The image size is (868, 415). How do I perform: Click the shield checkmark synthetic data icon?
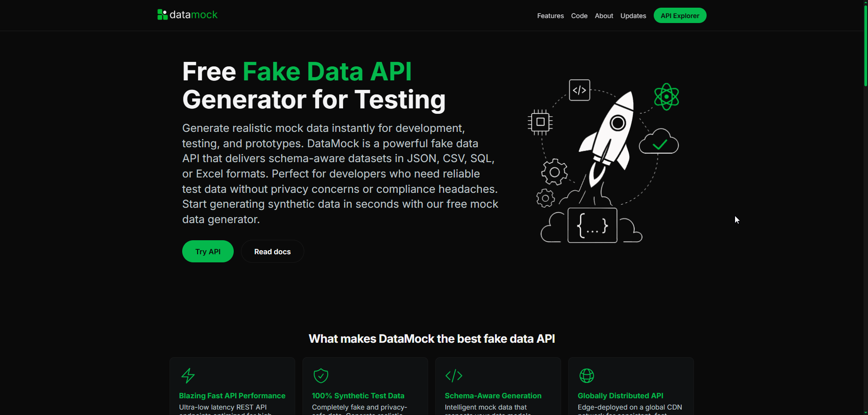[x=321, y=375]
